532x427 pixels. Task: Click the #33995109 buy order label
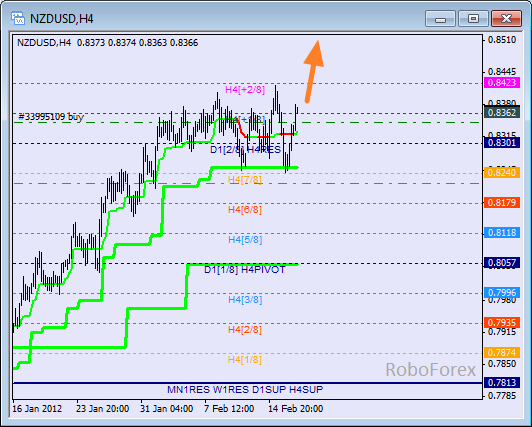point(51,117)
